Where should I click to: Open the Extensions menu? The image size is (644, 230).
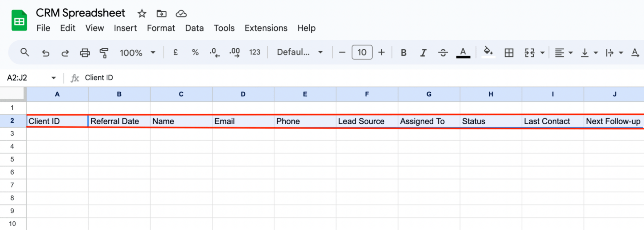pos(266,28)
